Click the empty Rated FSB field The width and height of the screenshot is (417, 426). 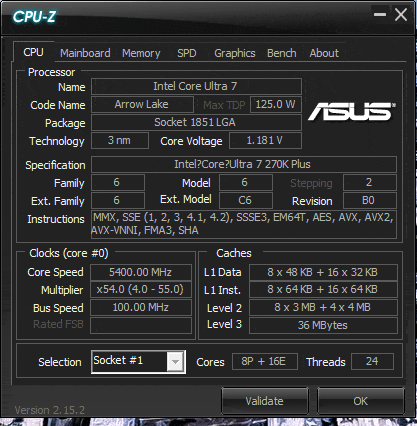point(141,325)
